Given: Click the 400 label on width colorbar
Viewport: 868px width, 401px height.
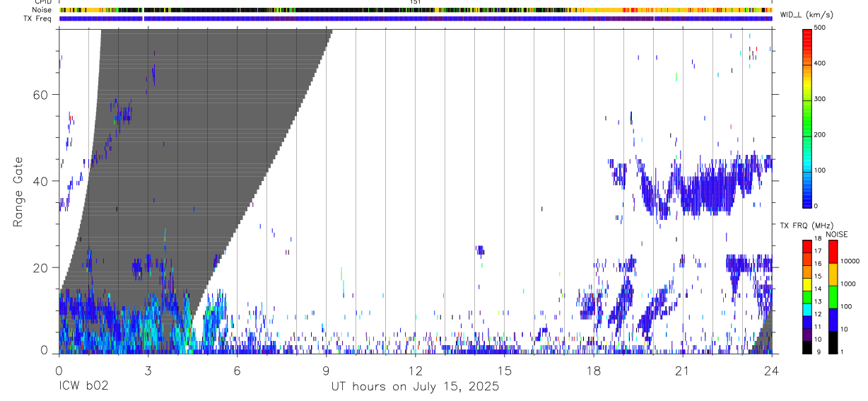Looking at the screenshot, I should 820,64.
